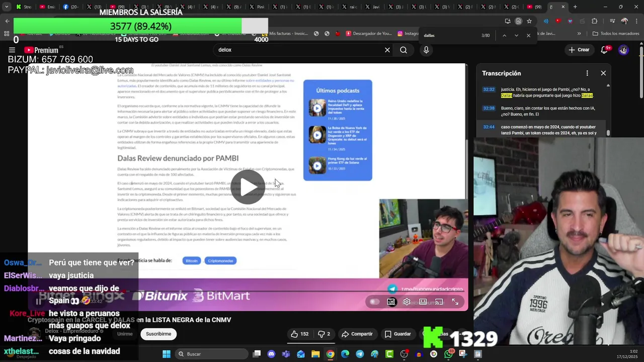
Task: Go back with browser arrow
Action: [7, 21]
